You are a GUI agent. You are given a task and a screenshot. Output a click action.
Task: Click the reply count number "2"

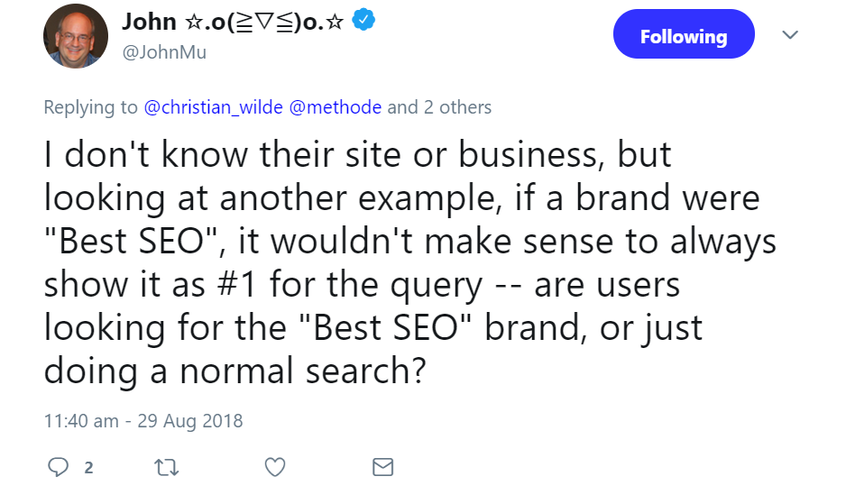(88, 468)
